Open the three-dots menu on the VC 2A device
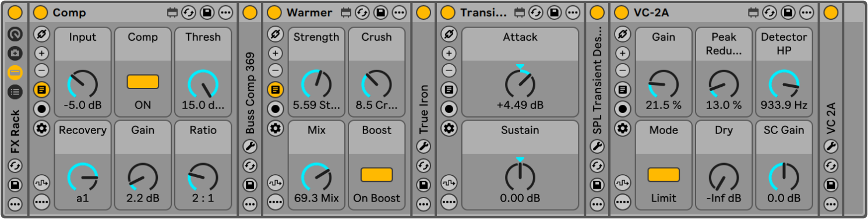The height and width of the screenshot is (219, 868). coord(831,204)
